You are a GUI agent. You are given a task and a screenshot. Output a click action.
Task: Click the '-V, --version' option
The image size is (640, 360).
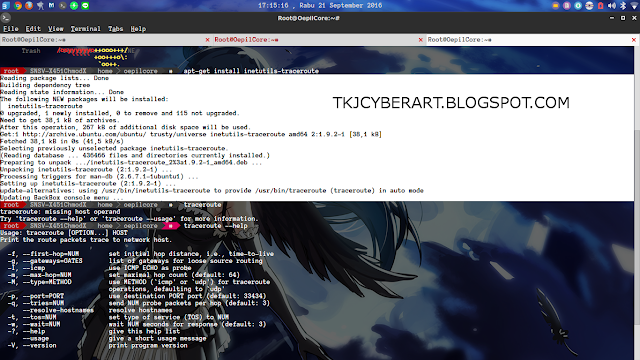(x=32, y=345)
